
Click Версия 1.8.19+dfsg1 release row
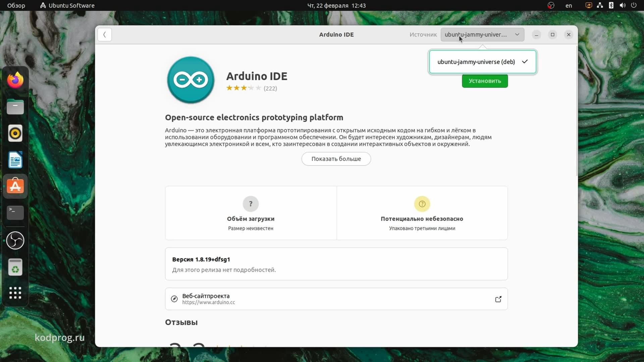(336, 264)
